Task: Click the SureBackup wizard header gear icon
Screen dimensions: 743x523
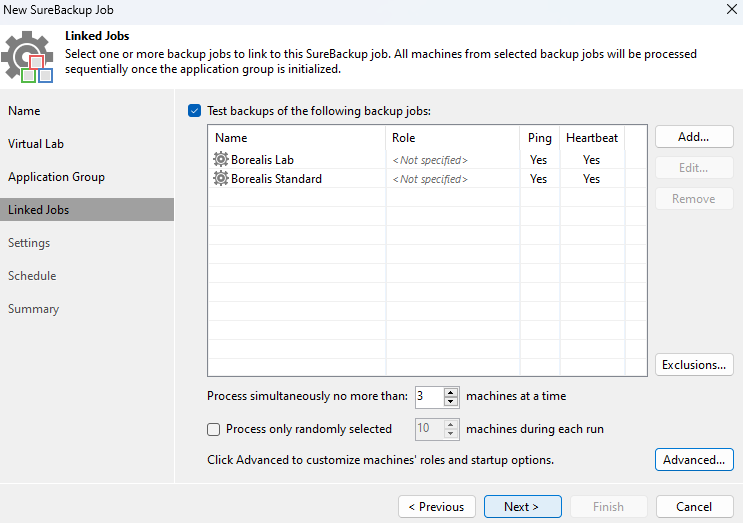Action: click(x=27, y=57)
